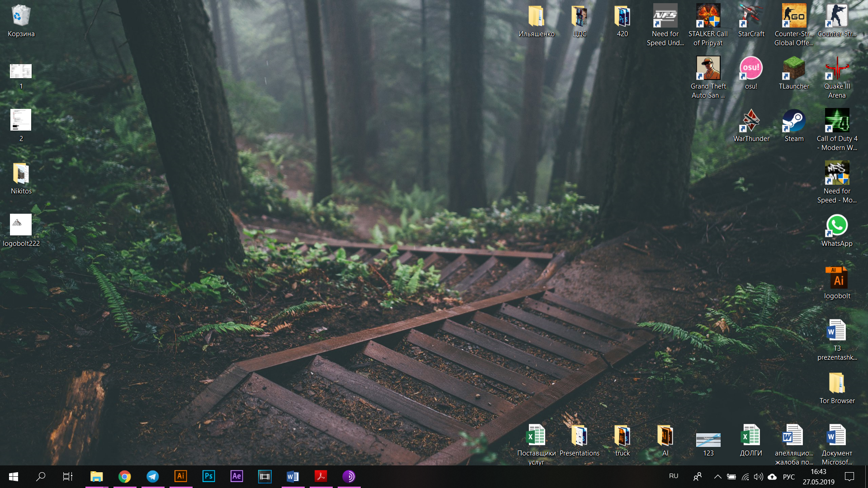Open the Nikitos folder
This screenshot has width=868, height=488.
[x=21, y=178]
